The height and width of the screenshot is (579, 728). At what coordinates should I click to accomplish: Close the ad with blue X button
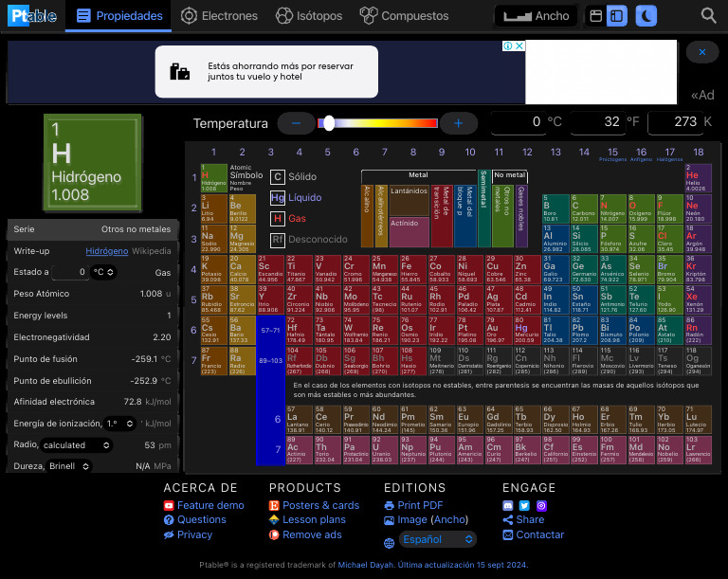tap(702, 52)
